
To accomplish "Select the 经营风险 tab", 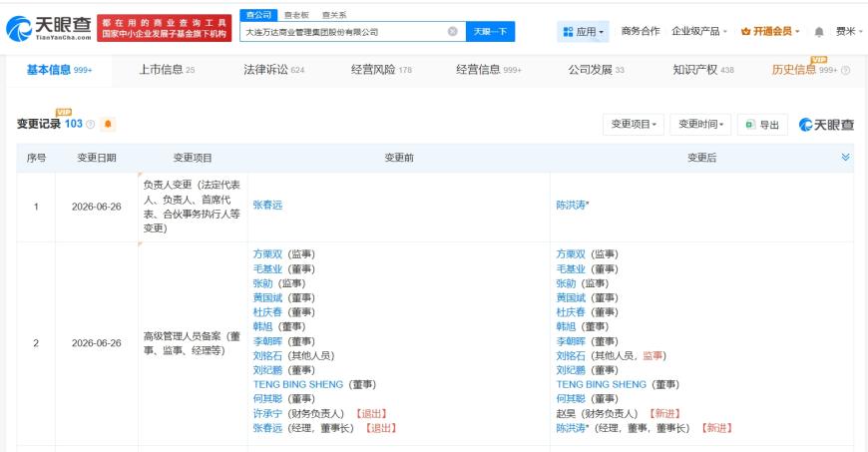I will pyautogui.click(x=381, y=70).
